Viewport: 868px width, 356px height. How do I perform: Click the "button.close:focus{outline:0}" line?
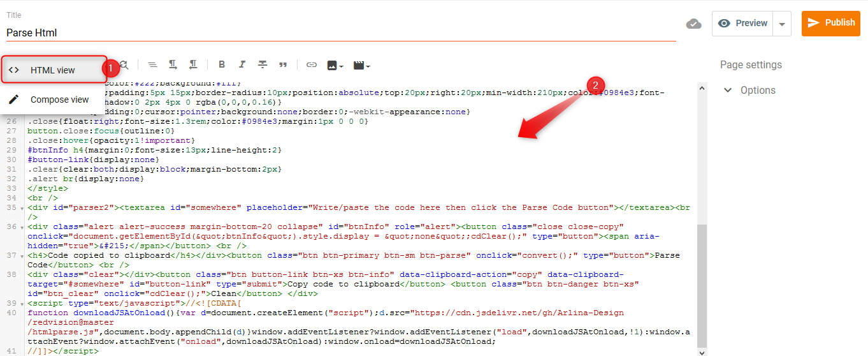(101, 131)
